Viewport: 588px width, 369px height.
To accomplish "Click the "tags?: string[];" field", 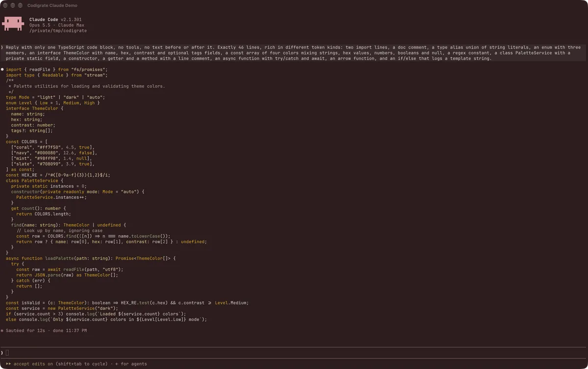I will point(32,130).
